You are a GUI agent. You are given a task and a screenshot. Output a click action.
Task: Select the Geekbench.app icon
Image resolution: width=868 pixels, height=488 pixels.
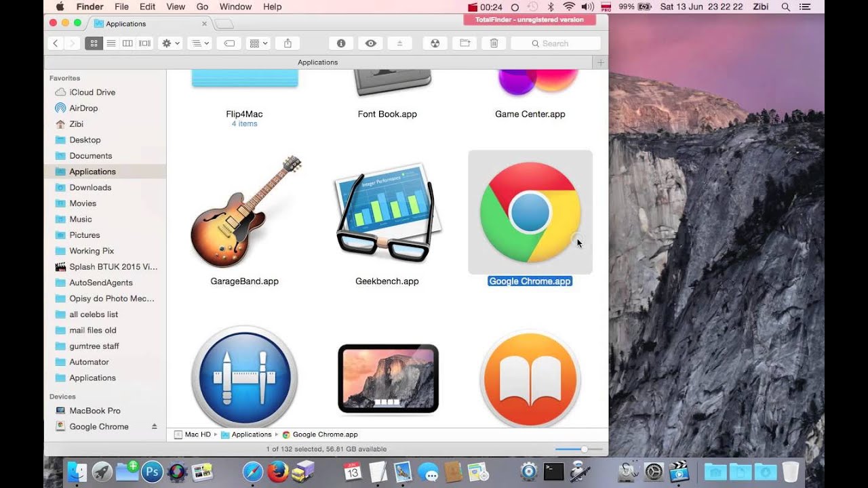tap(388, 212)
